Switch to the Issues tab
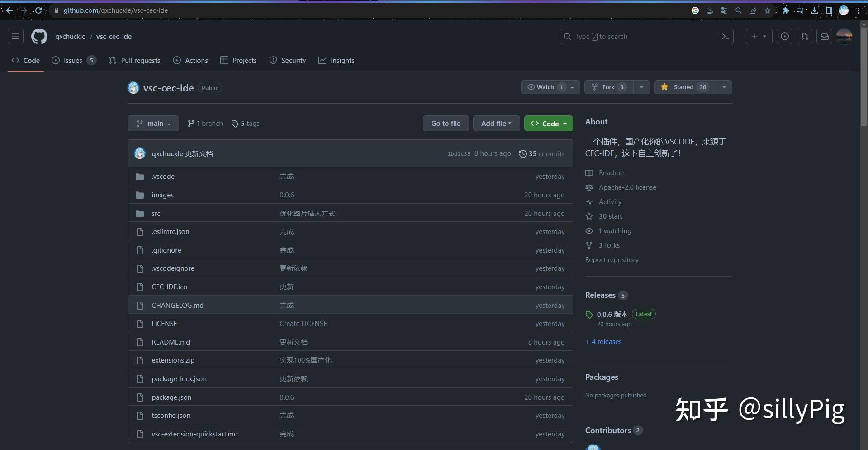This screenshot has height=450, width=868. [72, 60]
